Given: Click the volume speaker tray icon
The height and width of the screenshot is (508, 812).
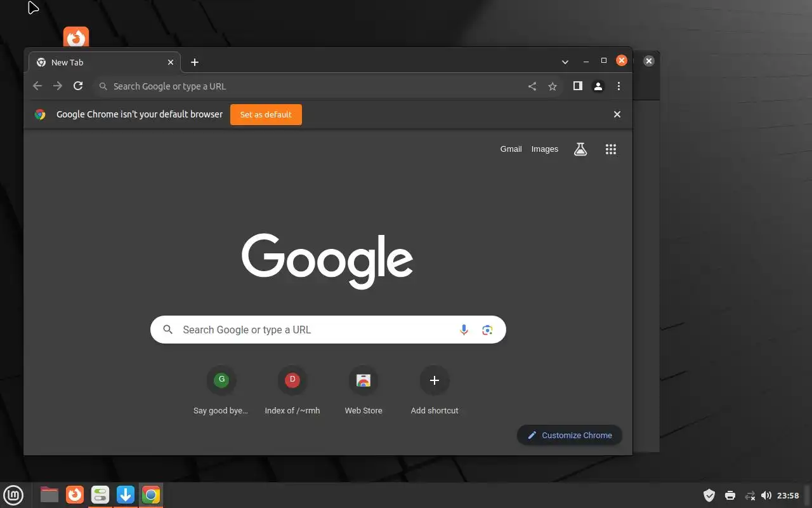Looking at the screenshot, I should (766, 495).
